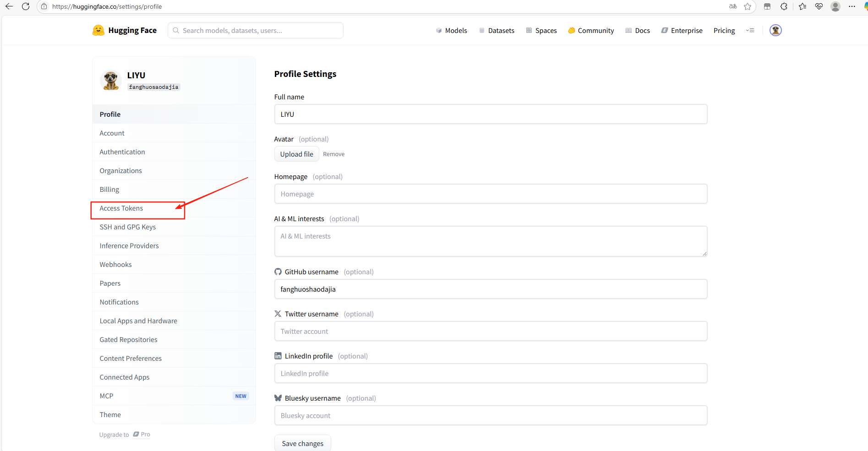868x451 pixels.
Task: Click Remove avatar link
Action: (x=333, y=154)
